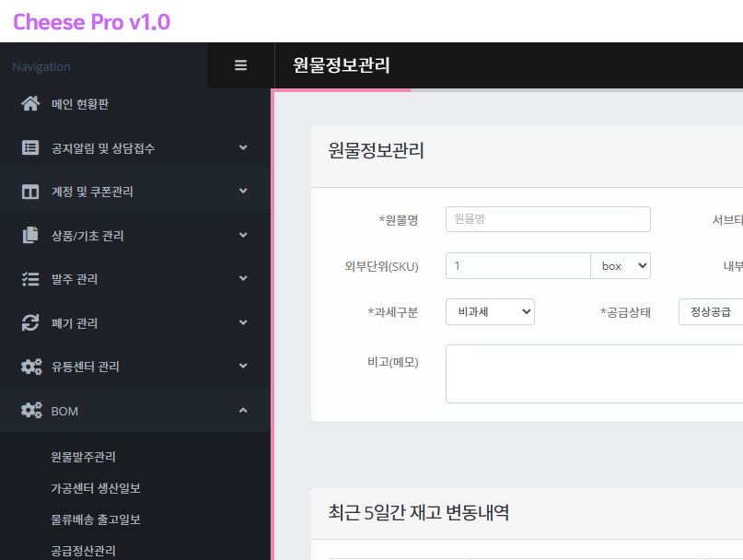Click the home icon beside 메인 현황판
This screenshot has height=560, width=743.
coord(30,104)
